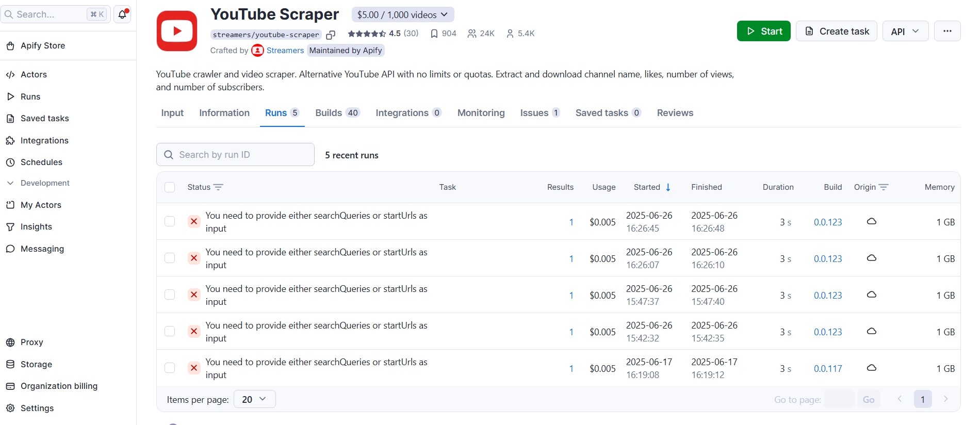Screen dimensions: 980x425
Task: Open the more options ellipsis button
Action: [947, 31]
